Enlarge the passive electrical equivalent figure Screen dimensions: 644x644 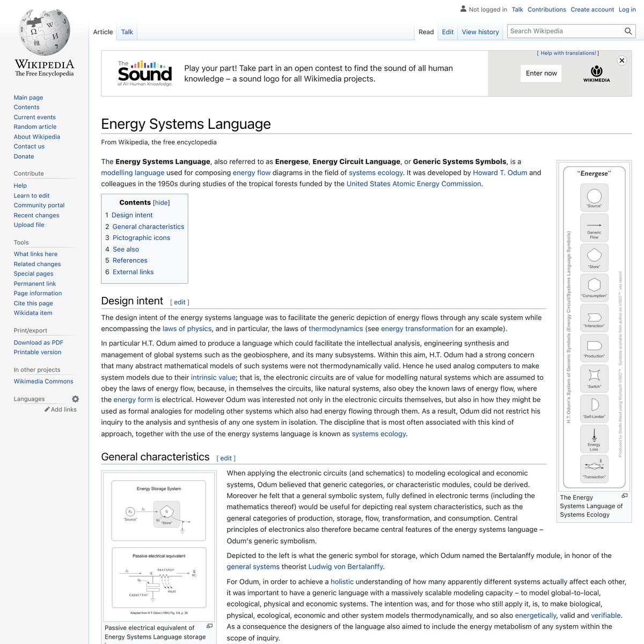tap(209, 626)
